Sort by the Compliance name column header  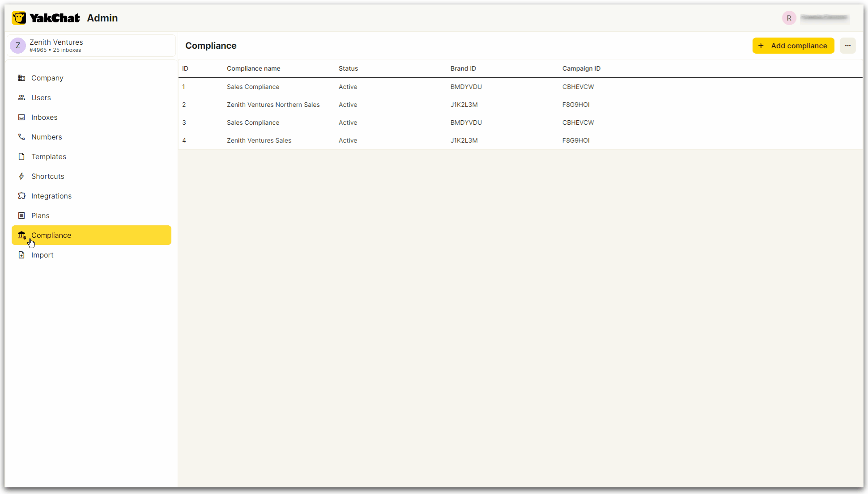pyautogui.click(x=253, y=68)
